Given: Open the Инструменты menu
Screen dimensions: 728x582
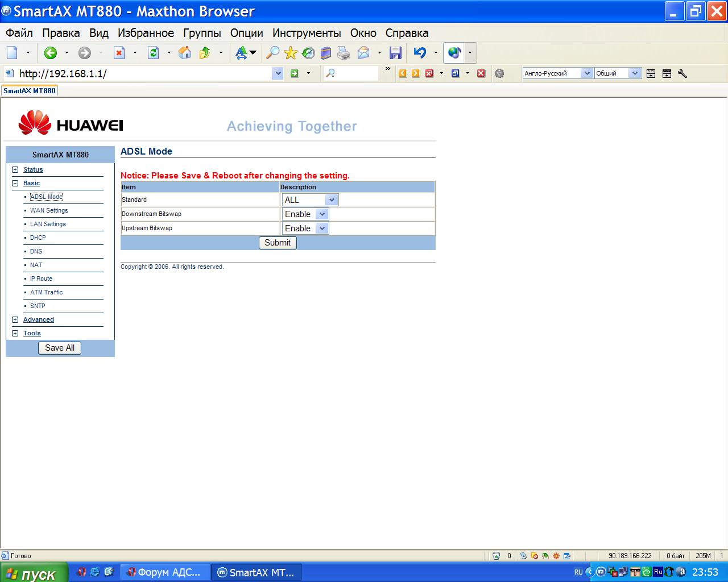Looking at the screenshot, I should coord(307,33).
